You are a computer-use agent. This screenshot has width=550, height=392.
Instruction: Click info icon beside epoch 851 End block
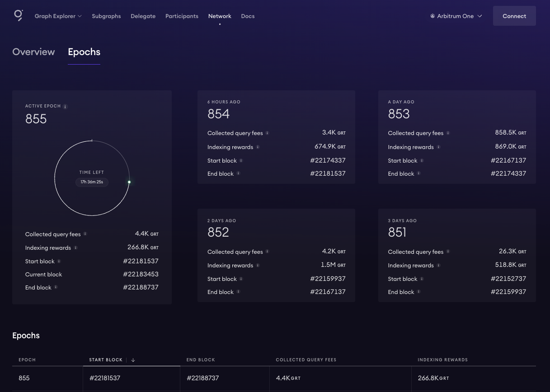pyautogui.click(x=418, y=292)
